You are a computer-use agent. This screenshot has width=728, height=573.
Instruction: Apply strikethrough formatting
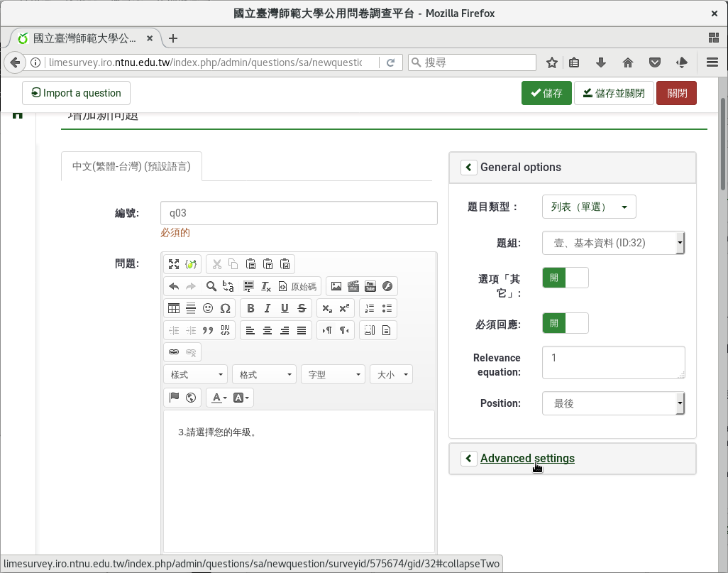pyautogui.click(x=302, y=308)
